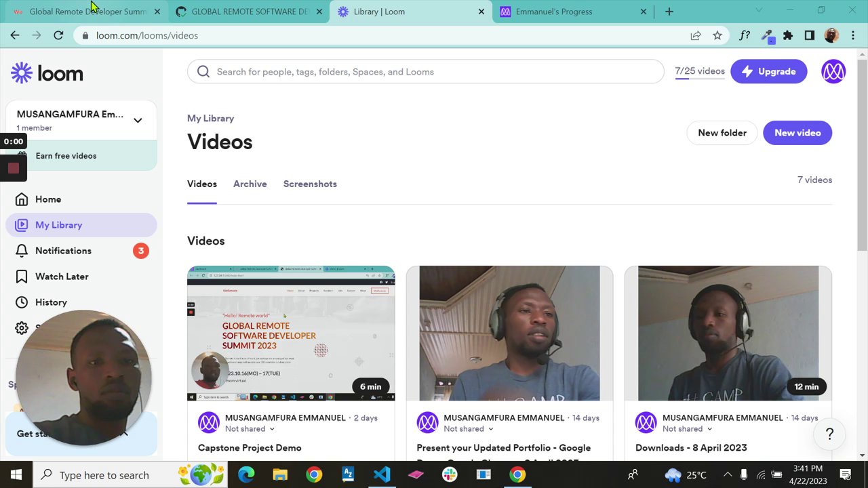Click the search field for Looms
Image resolution: width=868 pixels, height=488 pixels.
point(425,72)
